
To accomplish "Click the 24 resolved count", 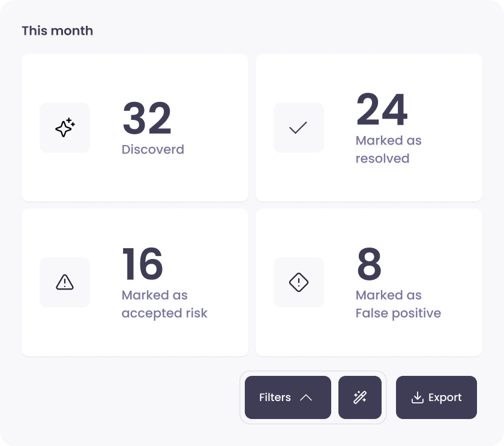I will click(382, 110).
